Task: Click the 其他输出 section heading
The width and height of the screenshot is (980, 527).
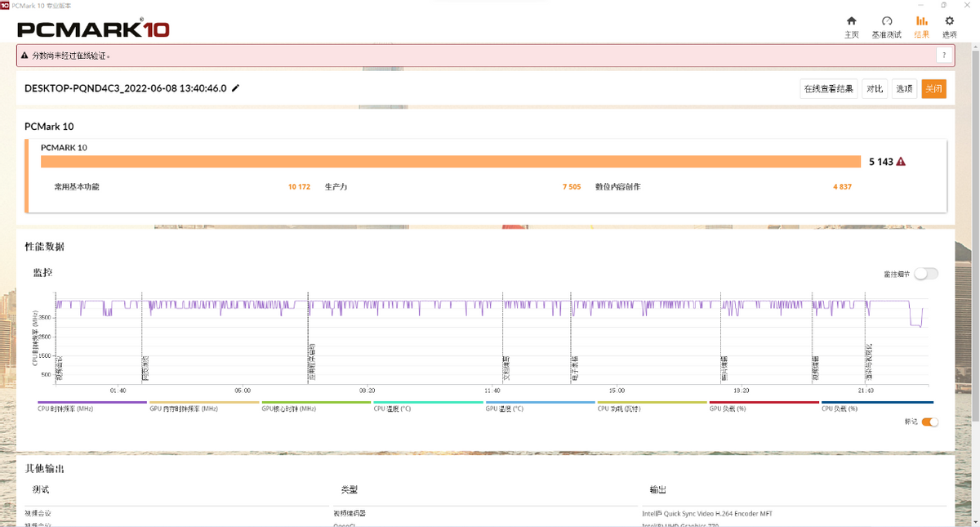Action: coord(45,469)
